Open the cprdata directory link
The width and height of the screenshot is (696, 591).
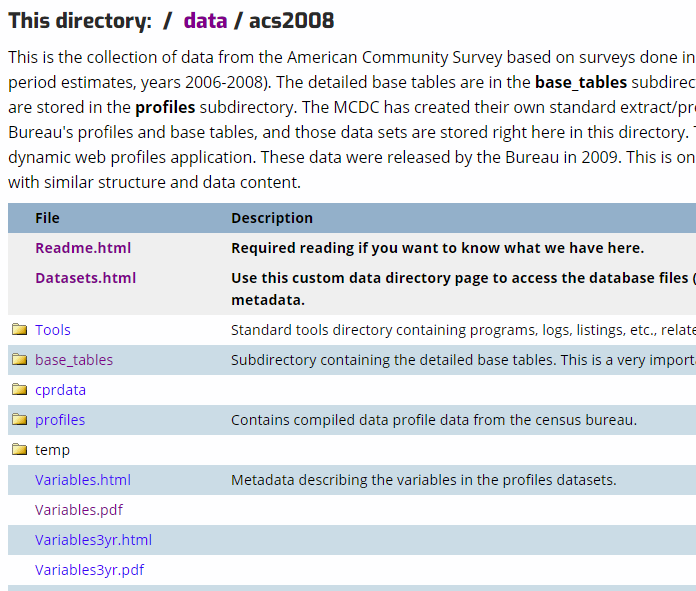point(60,390)
